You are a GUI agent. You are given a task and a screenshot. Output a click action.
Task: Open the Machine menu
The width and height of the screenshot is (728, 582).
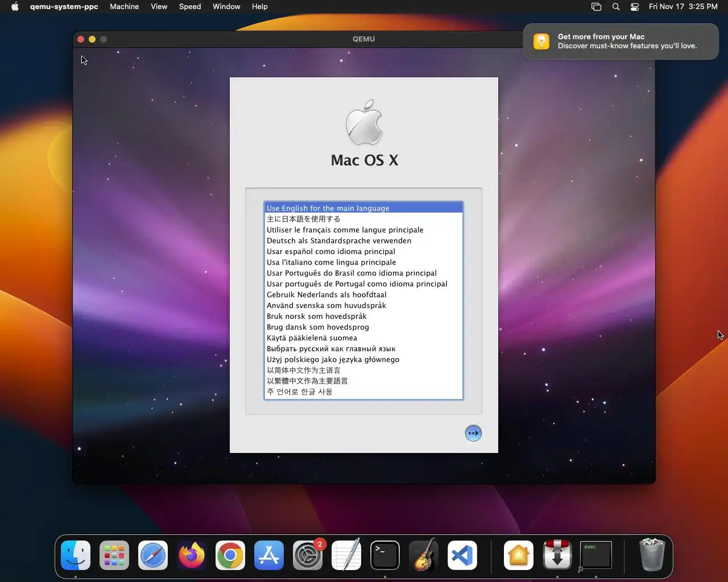[x=125, y=7]
